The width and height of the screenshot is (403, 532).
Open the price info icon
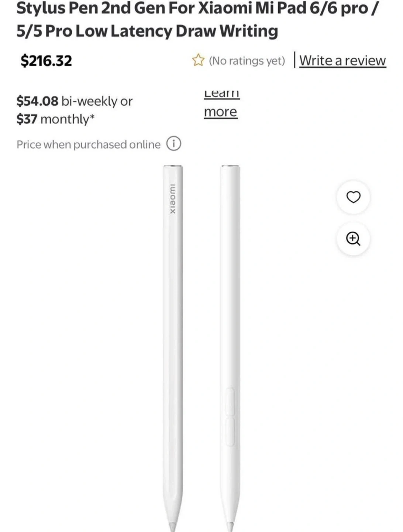click(174, 144)
